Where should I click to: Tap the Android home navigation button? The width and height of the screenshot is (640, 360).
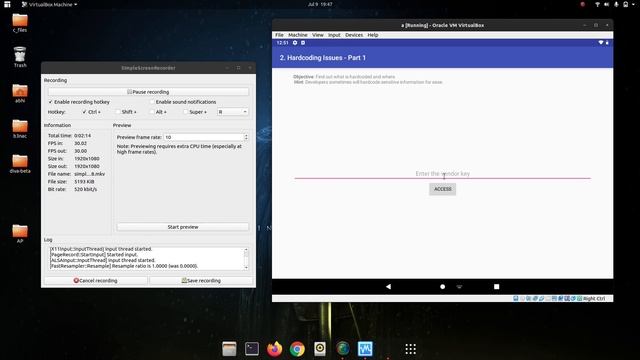pos(442,287)
